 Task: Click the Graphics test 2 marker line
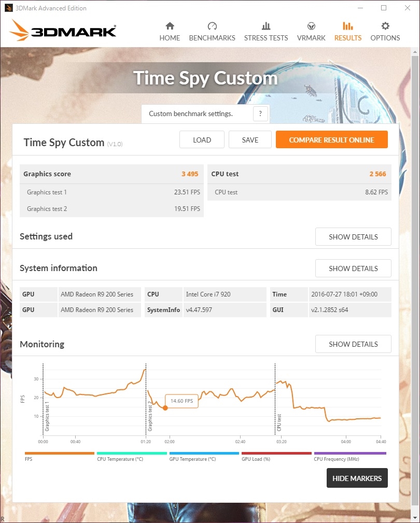(146, 399)
